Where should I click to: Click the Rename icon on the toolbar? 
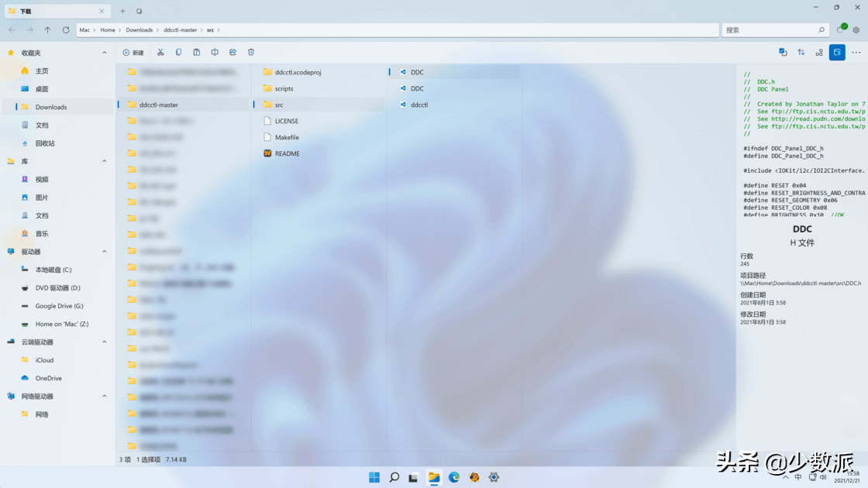point(213,52)
